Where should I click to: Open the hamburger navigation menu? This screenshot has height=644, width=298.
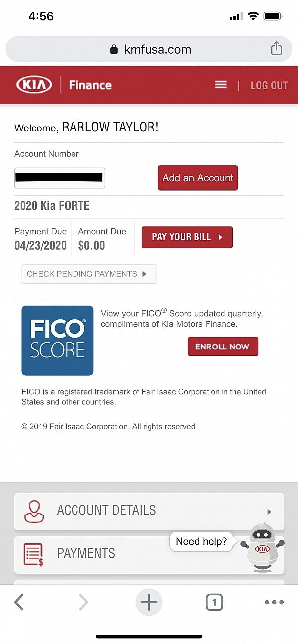[221, 84]
